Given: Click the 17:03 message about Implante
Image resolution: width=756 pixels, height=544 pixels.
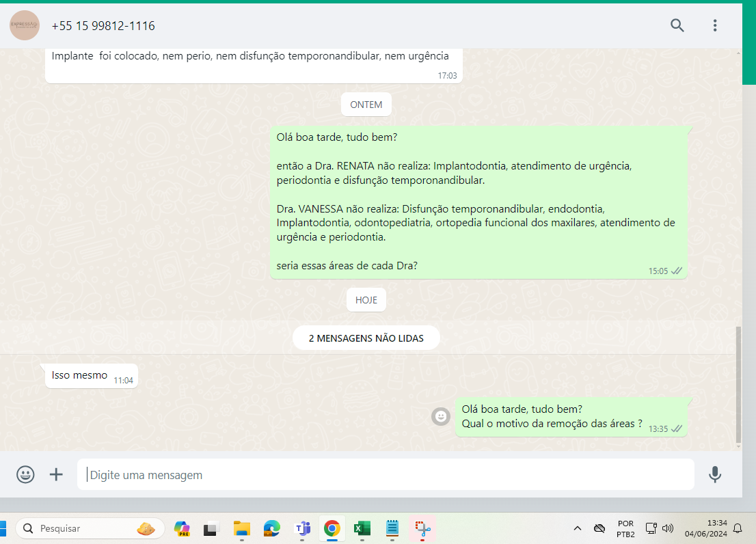Looking at the screenshot, I should click(x=254, y=66).
